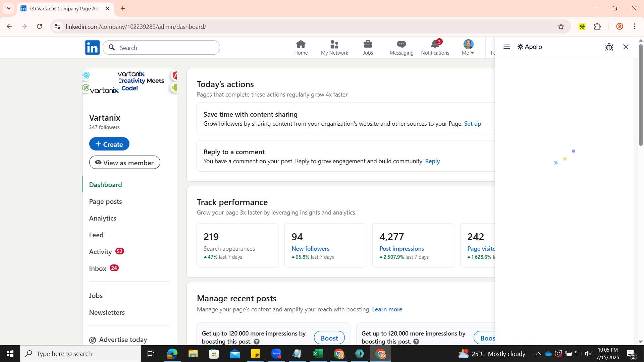
Task: Expand the Me profile dropdown
Action: tap(468, 48)
